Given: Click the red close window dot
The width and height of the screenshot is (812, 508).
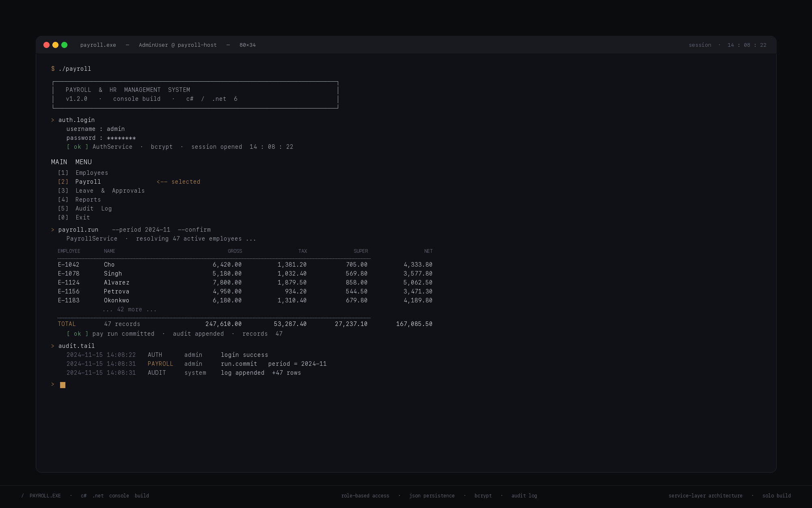Looking at the screenshot, I should [x=46, y=45].
